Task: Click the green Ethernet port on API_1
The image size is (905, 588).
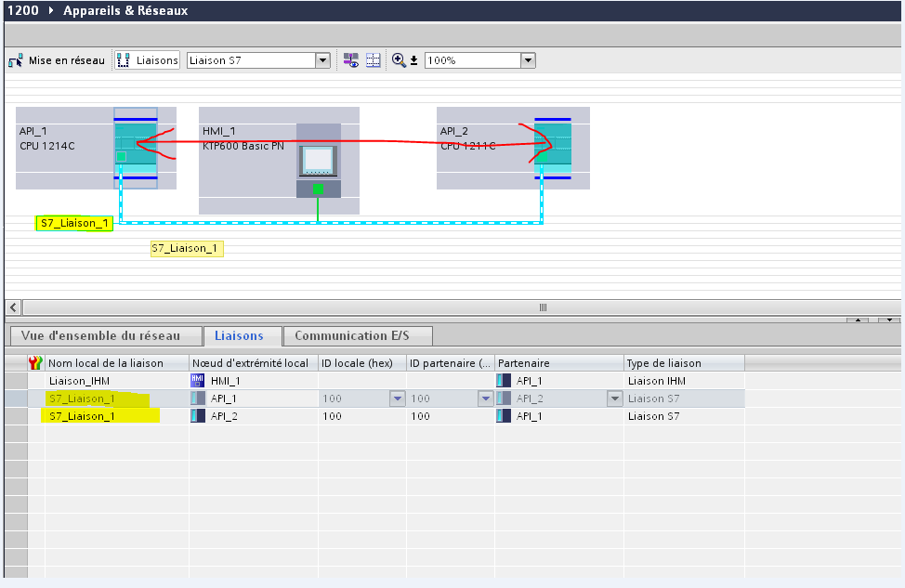Action: (x=121, y=157)
